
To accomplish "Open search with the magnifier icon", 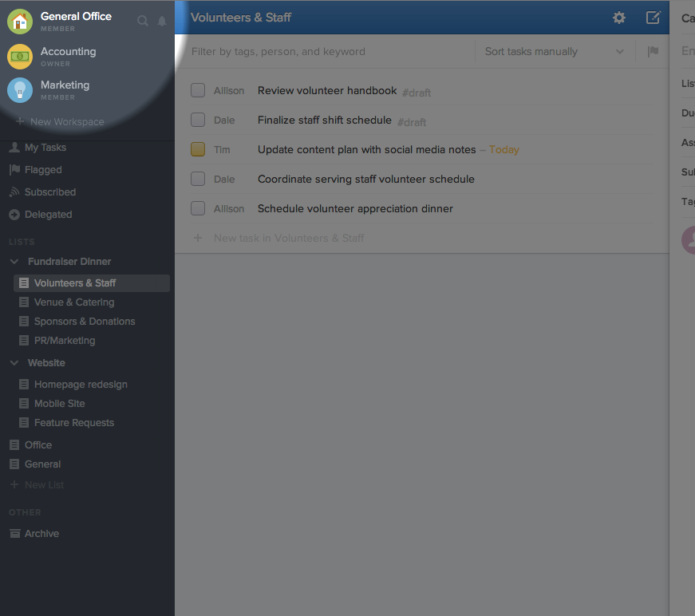I will coord(142,21).
